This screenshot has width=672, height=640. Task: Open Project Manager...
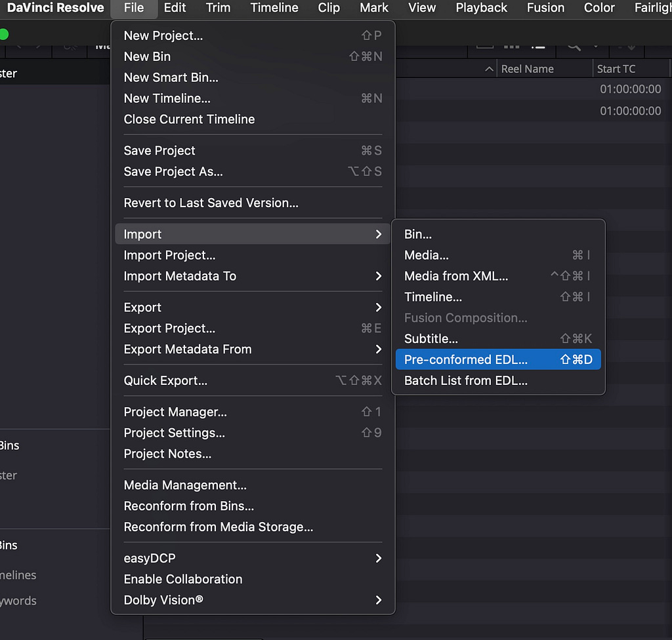pos(253,412)
